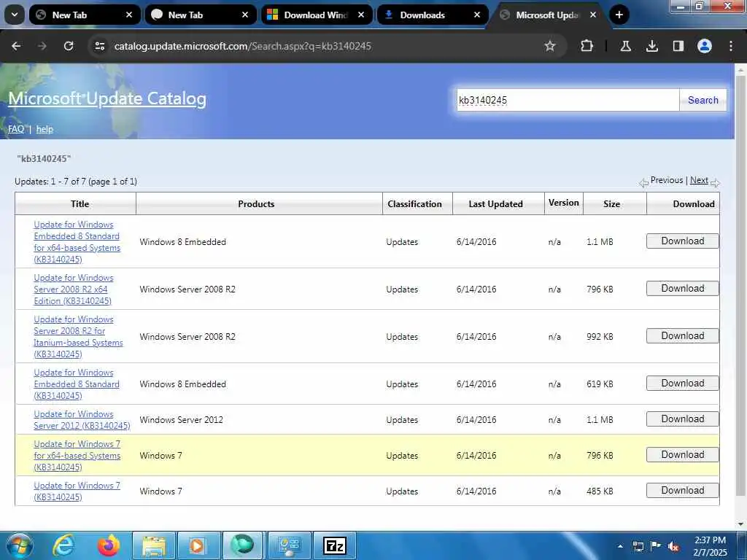Open Windows Embedded 8 Standard (non-x64) link
This screenshot has width=747, height=560.
coord(77,384)
